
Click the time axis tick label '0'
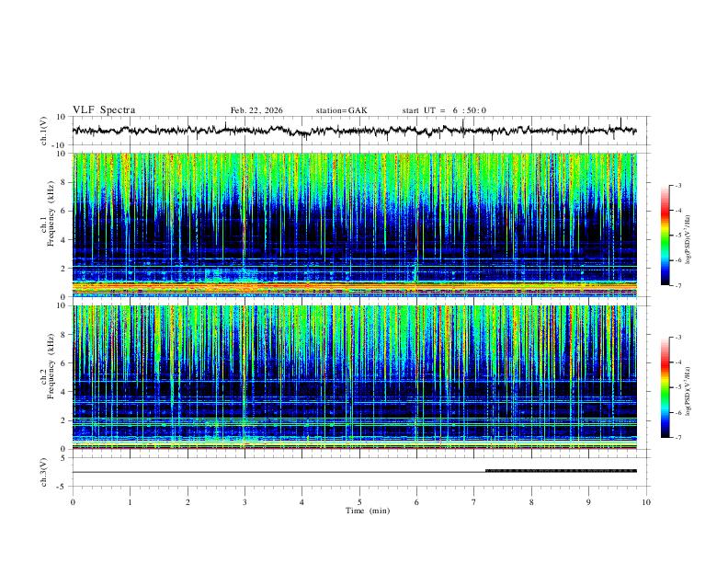[73, 502]
